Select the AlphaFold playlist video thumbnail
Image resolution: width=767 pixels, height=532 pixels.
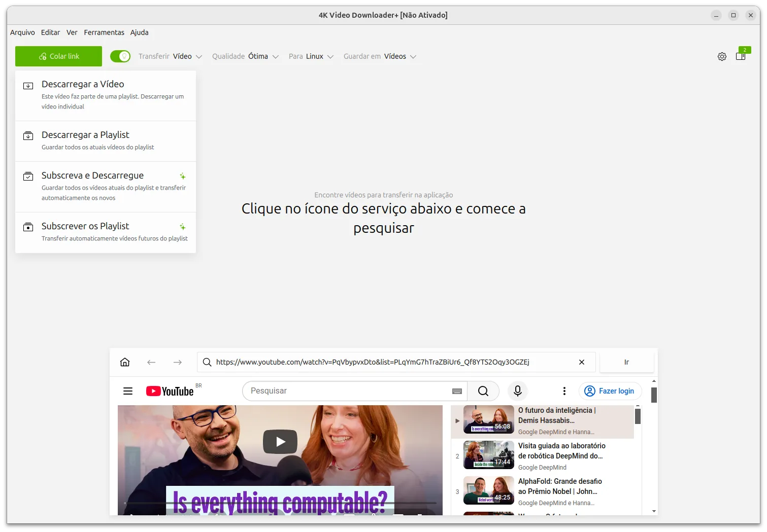tap(488, 490)
